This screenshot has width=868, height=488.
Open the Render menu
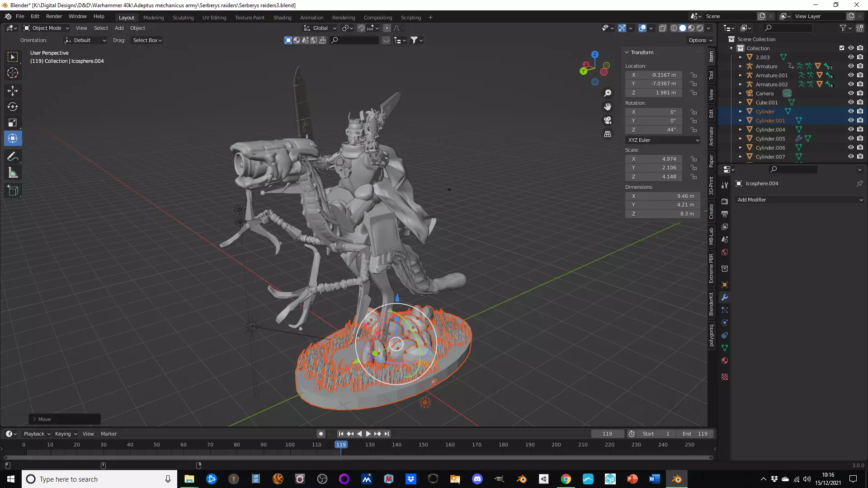(x=54, y=16)
